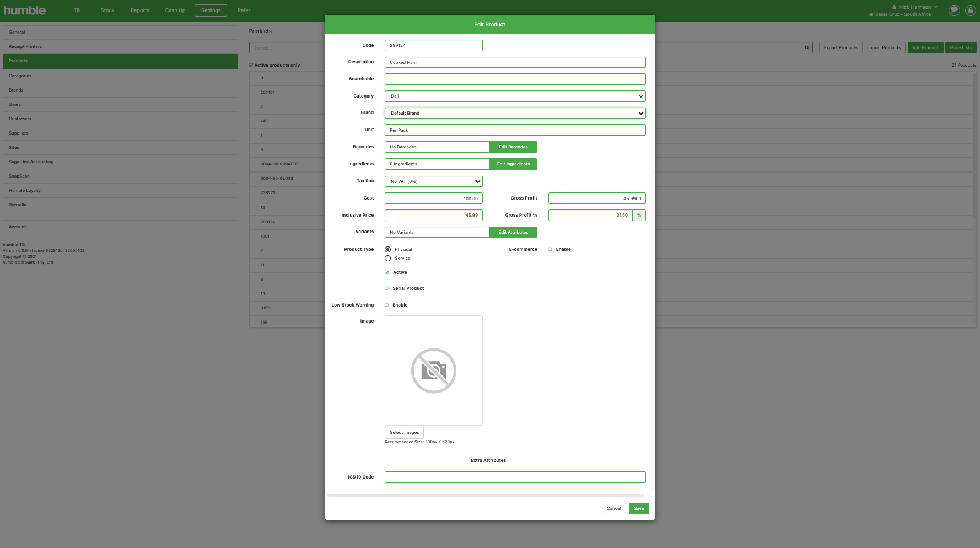Click the Add Product button
Screen dimensions: 980x548
pos(925,48)
